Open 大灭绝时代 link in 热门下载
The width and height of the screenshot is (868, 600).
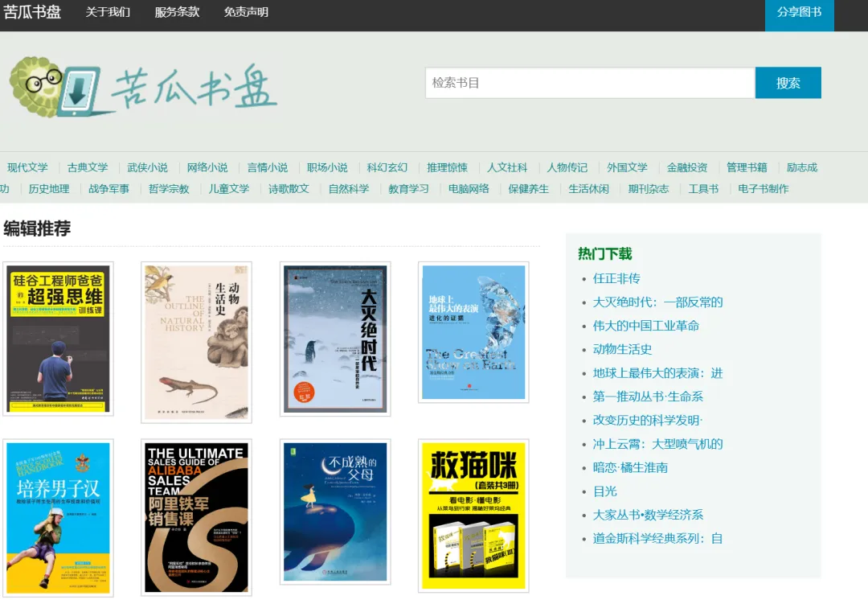658,302
